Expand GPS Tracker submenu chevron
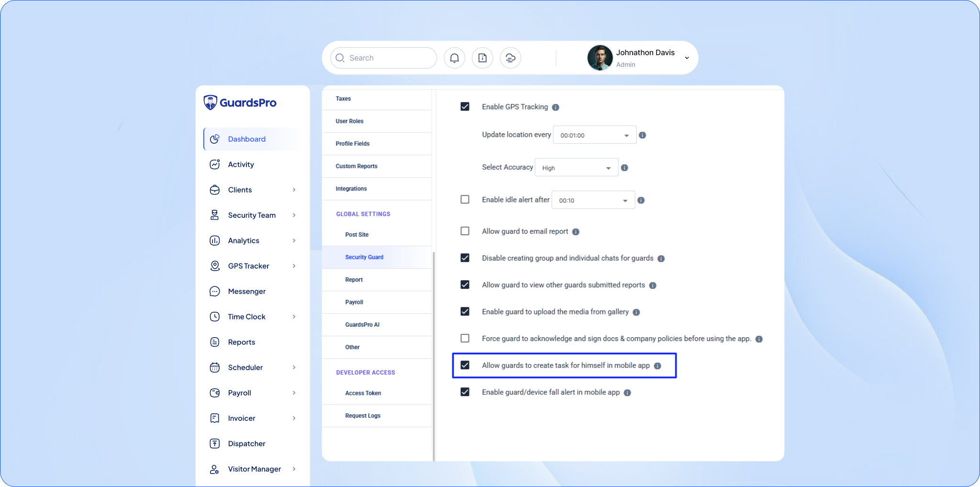The width and height of the screenshot is (980, 487). 294,266
